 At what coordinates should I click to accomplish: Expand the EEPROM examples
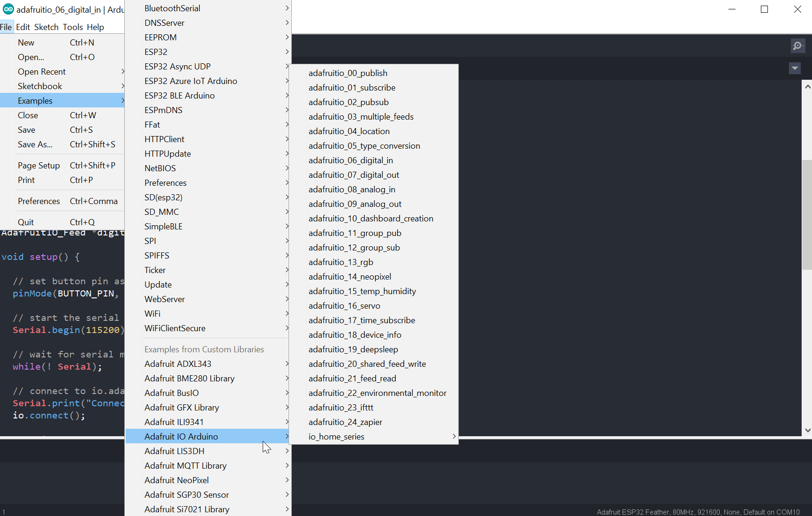click(208, 38)
